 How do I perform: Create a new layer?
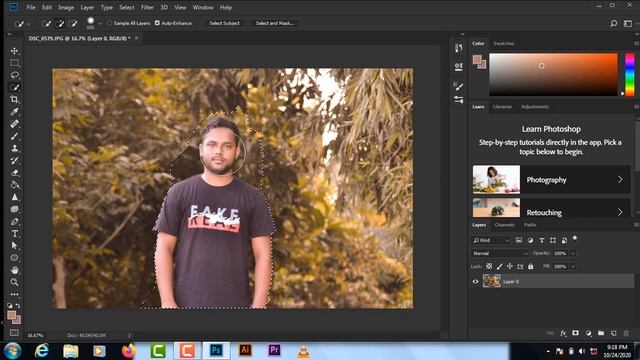pyautogui.click(x=613, y=333)
